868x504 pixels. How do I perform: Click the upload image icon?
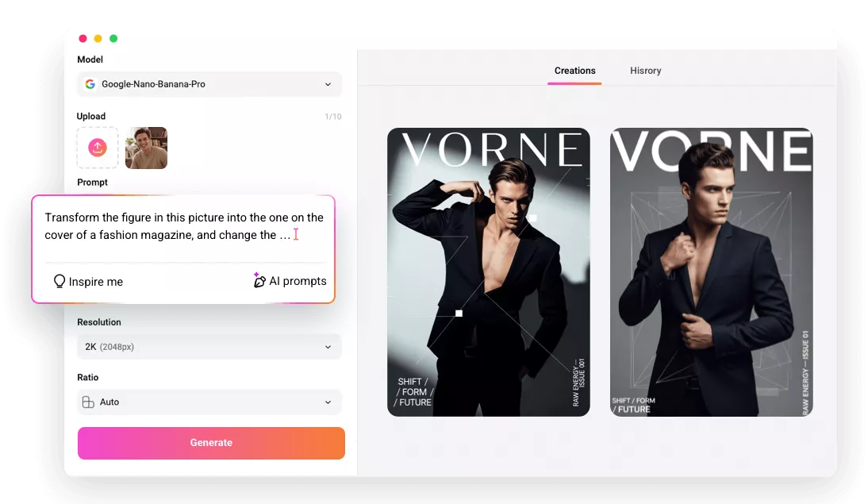(97, 148)
